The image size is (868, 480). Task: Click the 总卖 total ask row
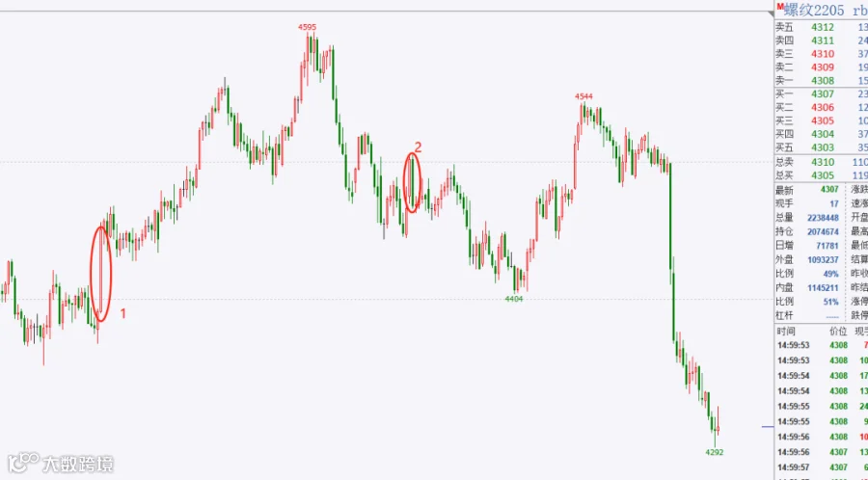[x=822, y=162]
